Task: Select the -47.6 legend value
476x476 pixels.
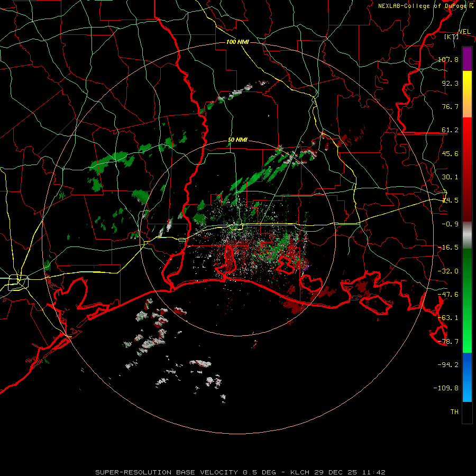Action: (448, 295)
